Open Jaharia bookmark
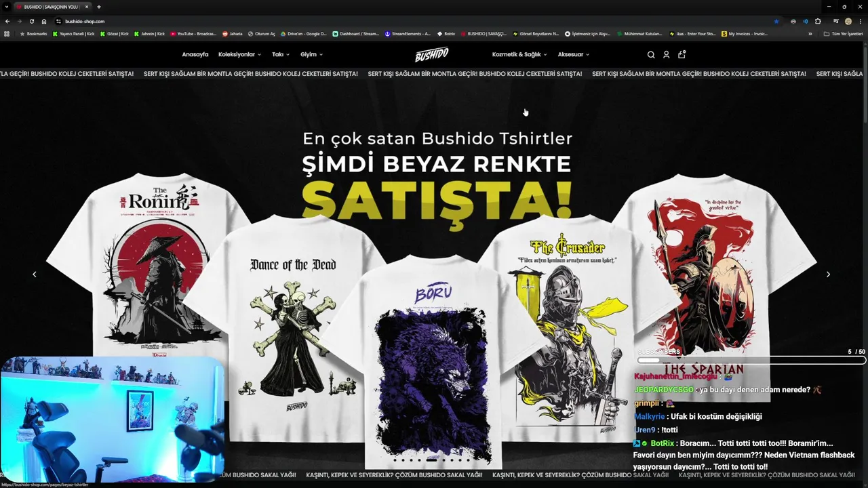This screenshot has width=868, height=488. pos(232,33)
